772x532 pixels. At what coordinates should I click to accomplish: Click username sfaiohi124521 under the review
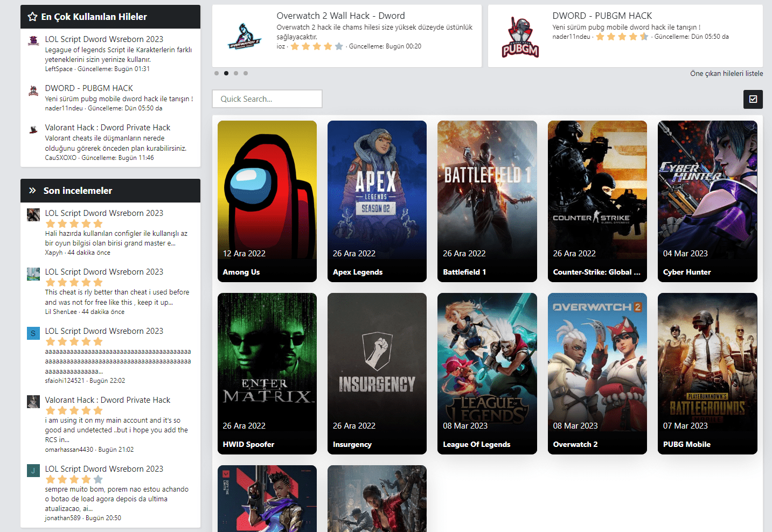(65, 381)
